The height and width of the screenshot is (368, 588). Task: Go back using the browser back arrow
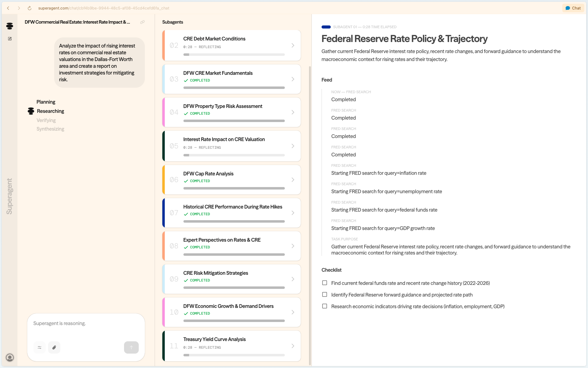coord(8,8)
